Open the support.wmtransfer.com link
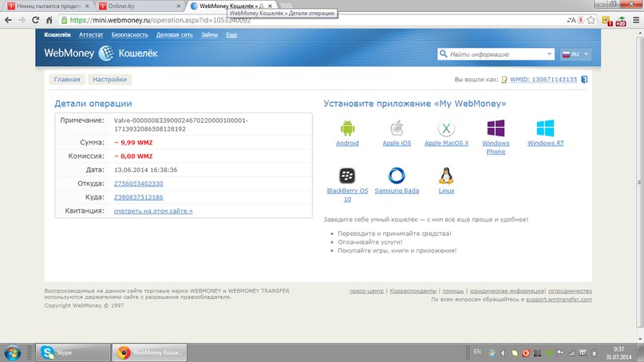Screen dimensions: 644x362 click(559, 299)
